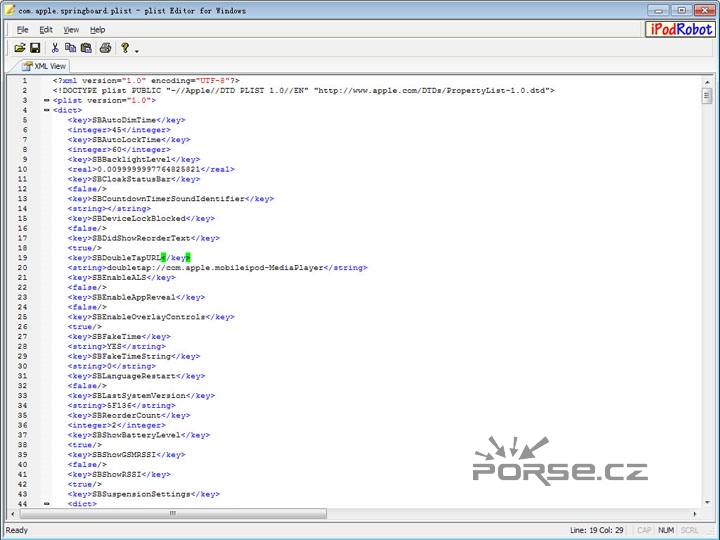Click the integer value 45
This screenshot has width=720, height=540.
pos(117,130)
